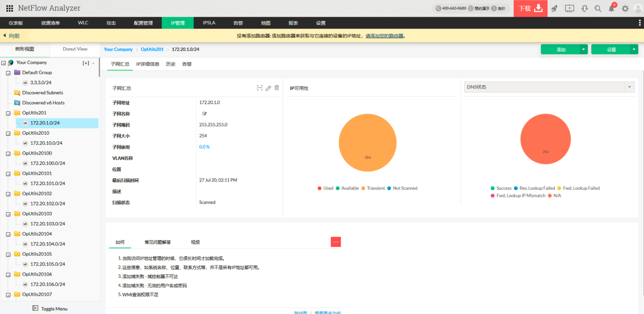The width and height of the screenshot is (644, 314).
Task: Click the 请添加您的路由器 link
Action: point(384,36)
